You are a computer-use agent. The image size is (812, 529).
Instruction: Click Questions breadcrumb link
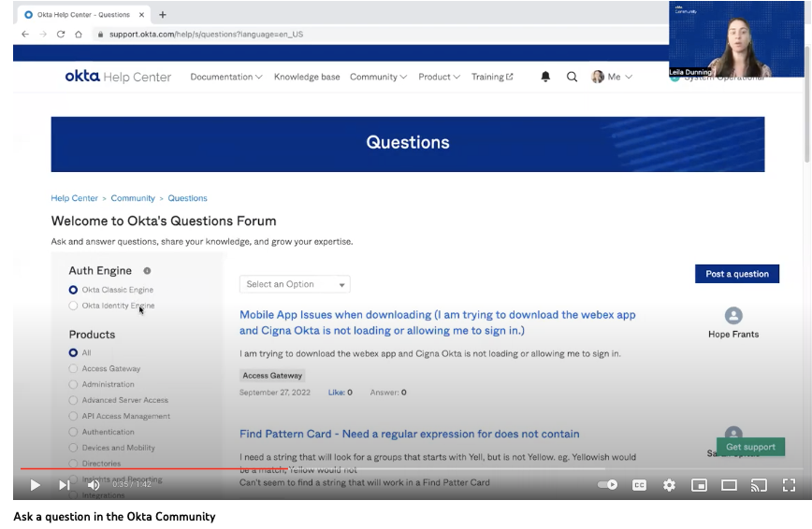point(187,198)
